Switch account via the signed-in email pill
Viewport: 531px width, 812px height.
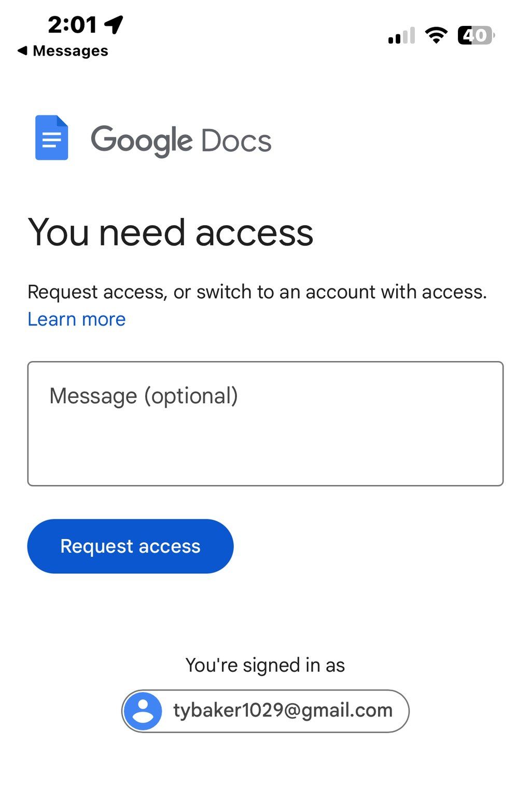[x=265, y=711]
